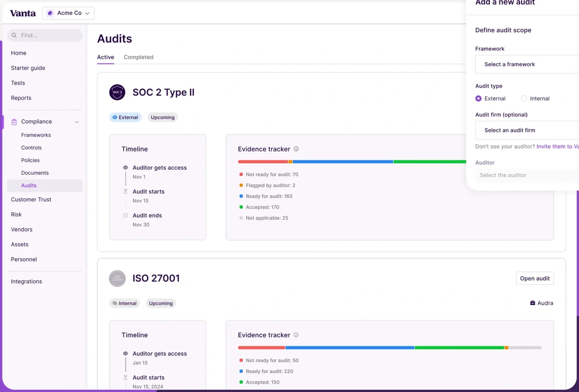The width and height of the screenshot is (579, 392).
Task: Click 'Flagged by auditor: 2' legend
Action: 267,185
